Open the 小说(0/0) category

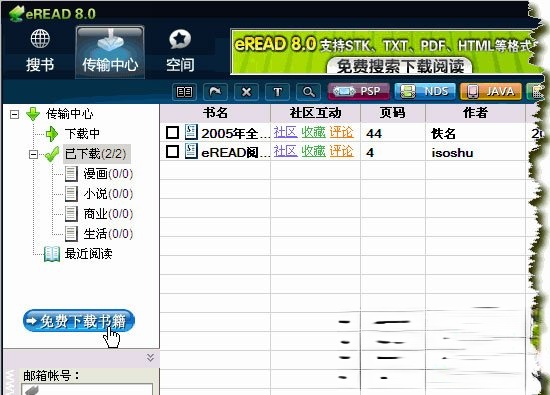point(108,194)
